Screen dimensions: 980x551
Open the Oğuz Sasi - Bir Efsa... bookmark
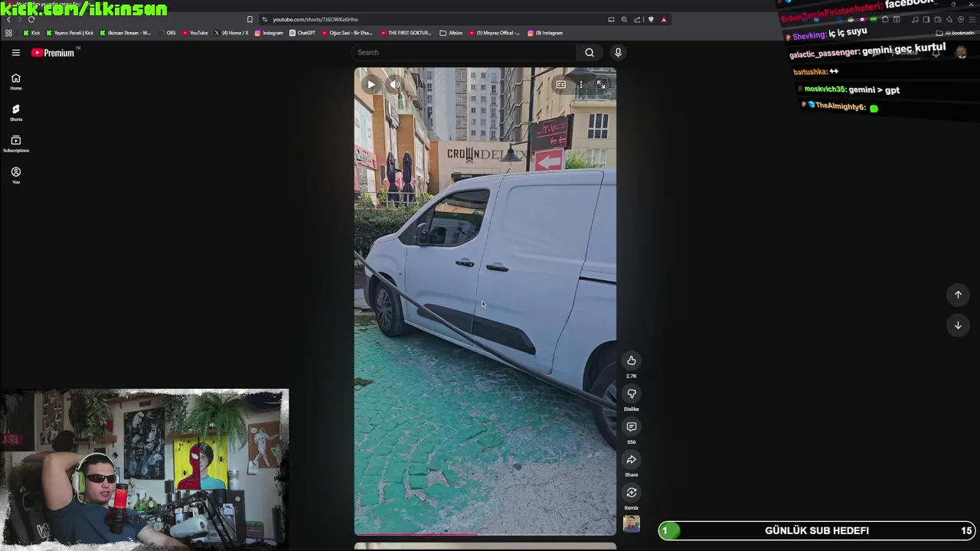(x=347, y=33)
